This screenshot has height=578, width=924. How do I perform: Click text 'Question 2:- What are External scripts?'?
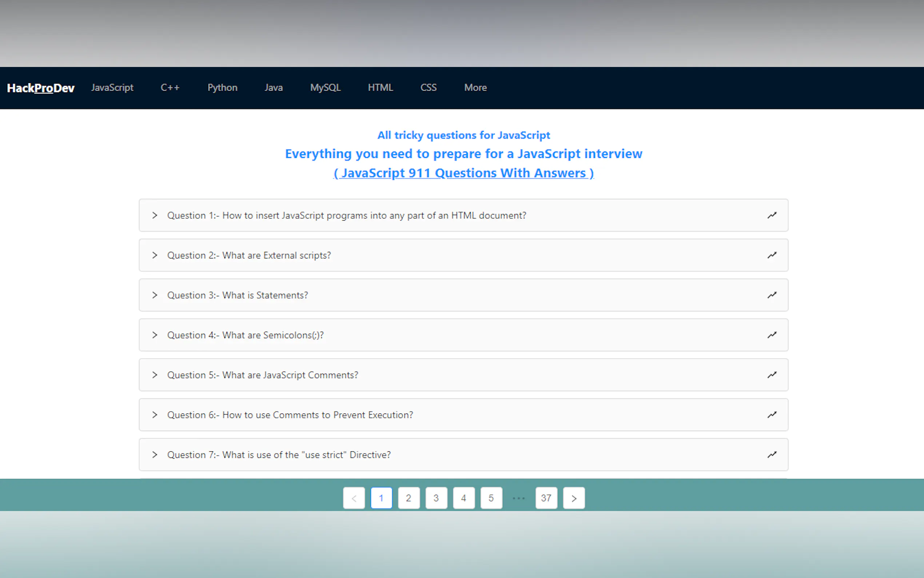pos(249,256)
